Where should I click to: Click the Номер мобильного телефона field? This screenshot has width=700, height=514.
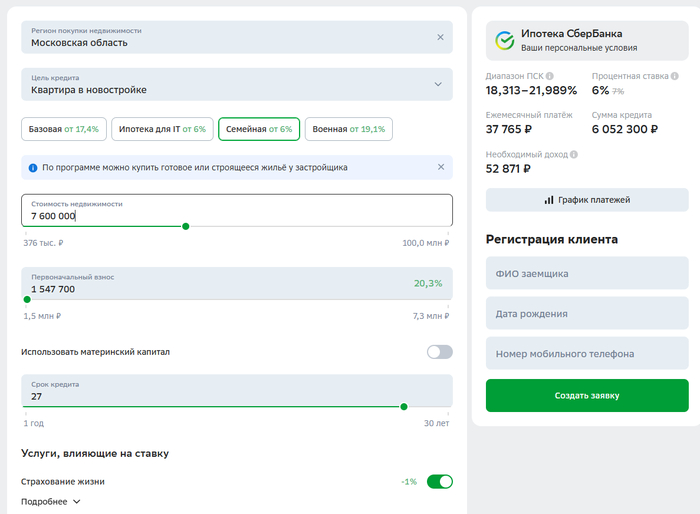(587, 354)
